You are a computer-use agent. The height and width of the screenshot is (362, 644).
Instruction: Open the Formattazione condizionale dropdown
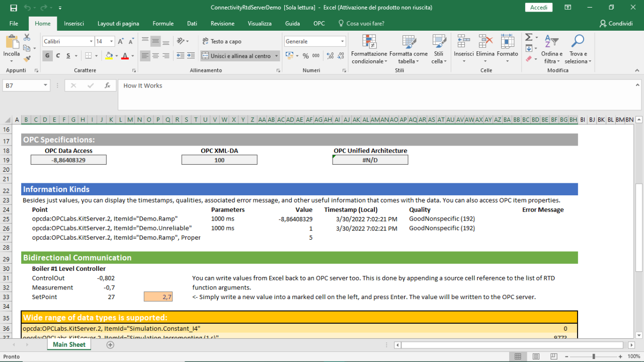[x=369, y=49]
